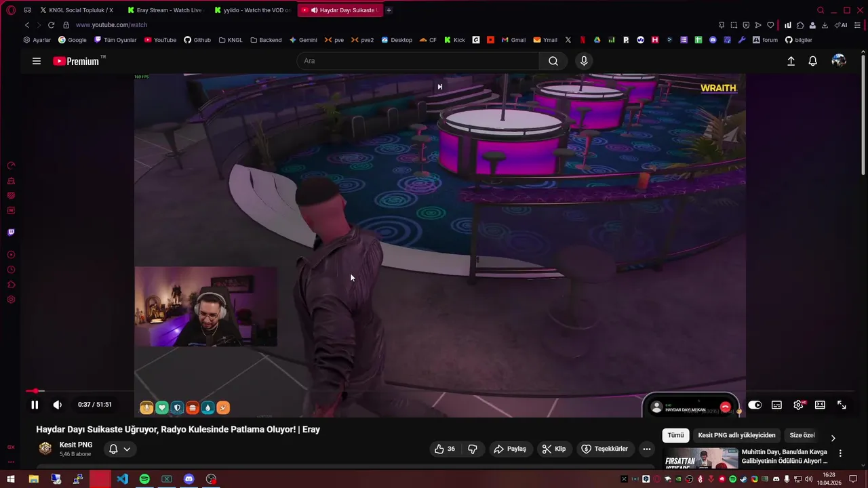868x488 pixels.
Task: Open YouTube notifications bell
Action: pyautogui.click(x=812, y=61)
